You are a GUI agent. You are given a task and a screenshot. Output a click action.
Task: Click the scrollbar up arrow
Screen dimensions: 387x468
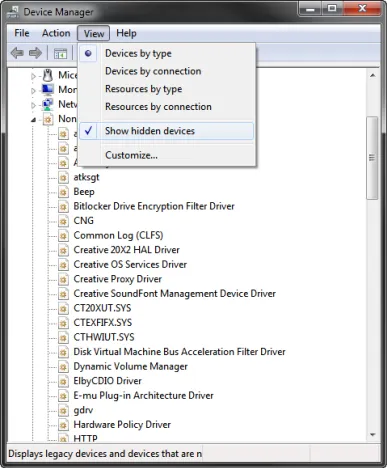[x=373, y=76]
